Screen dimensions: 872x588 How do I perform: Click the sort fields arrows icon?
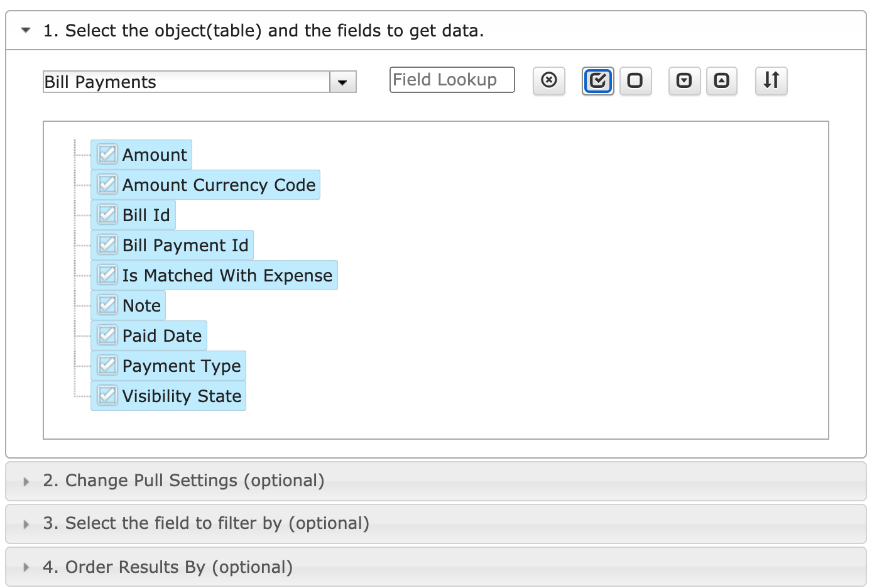[771, 80]
